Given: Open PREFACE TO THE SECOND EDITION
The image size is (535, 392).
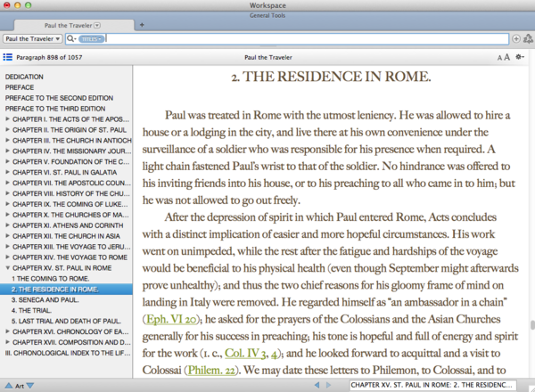Looking at the screenshot, I should (59, 98).
